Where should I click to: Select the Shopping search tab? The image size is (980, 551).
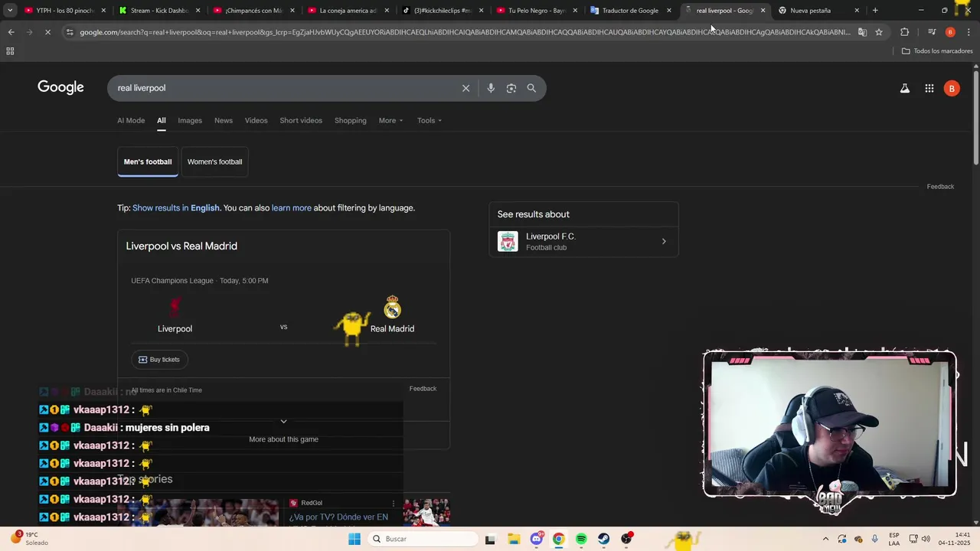[x=351, y=120]
